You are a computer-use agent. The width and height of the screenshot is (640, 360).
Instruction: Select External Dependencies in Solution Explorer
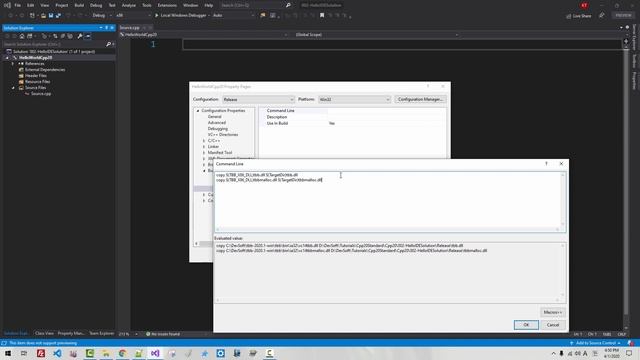(x=45, y=70)
